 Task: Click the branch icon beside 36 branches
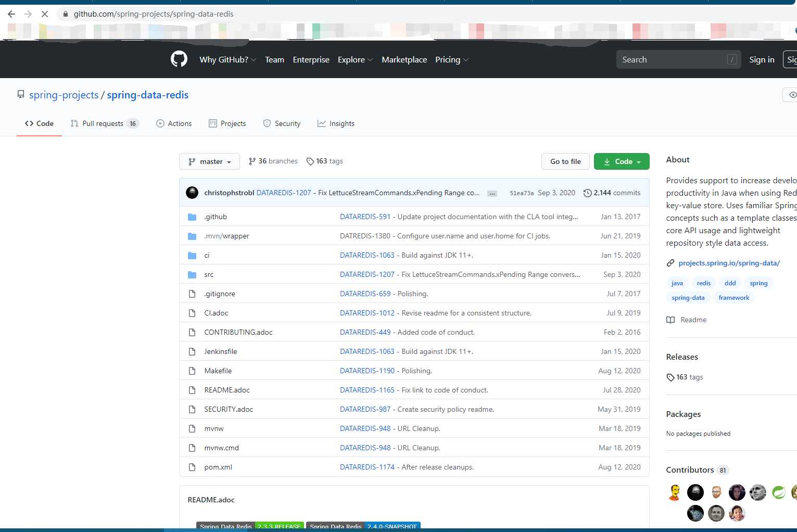coord(252,161)
